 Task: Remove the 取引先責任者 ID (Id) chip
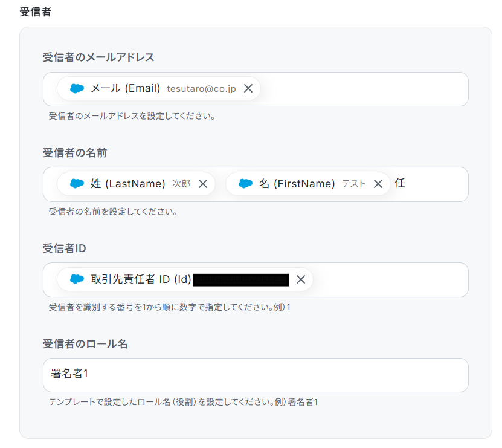coord(301,279)
